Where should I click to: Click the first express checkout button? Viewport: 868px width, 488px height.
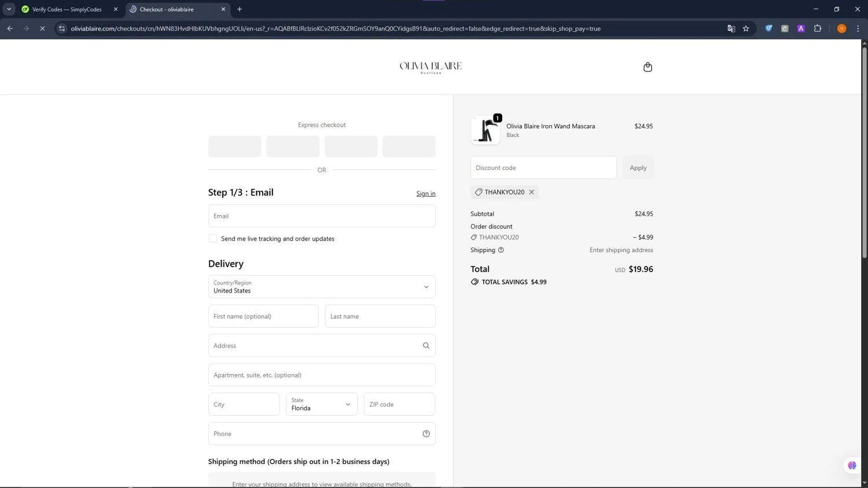click(x=234, y=146)
